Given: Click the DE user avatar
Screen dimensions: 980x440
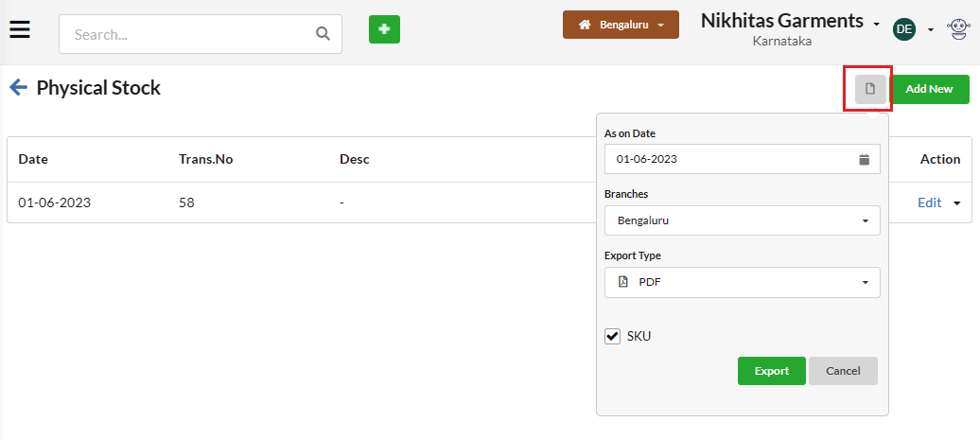Looking at the screenshot, I should [903, 28].
